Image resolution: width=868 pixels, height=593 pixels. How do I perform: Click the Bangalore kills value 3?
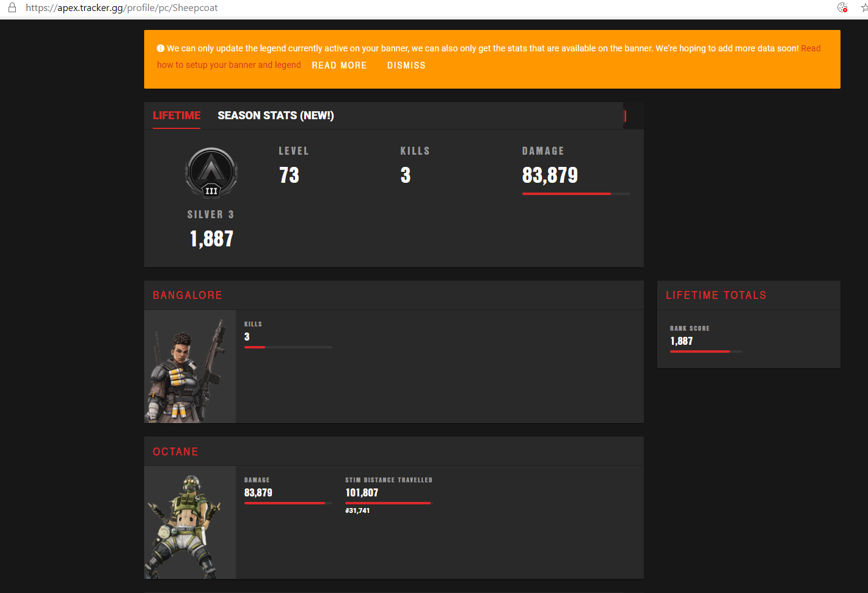pyautogui.click(x=247, y=337)
